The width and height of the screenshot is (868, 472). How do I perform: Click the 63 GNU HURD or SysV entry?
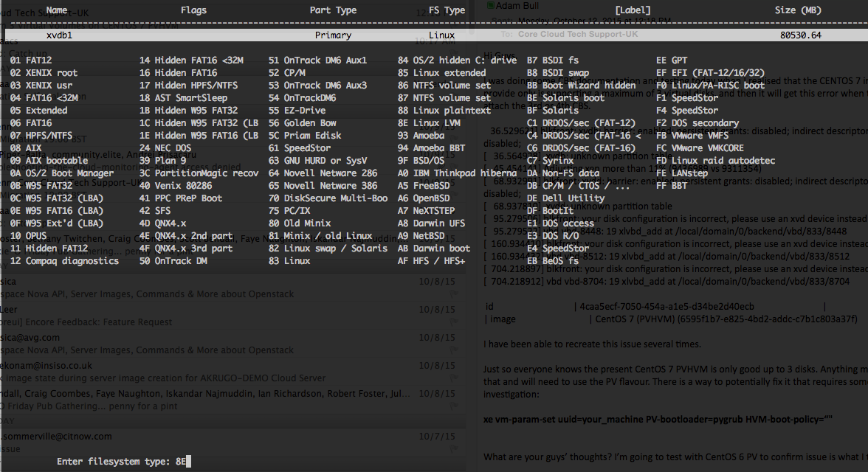pyautogui.click(x=317, y=161)
